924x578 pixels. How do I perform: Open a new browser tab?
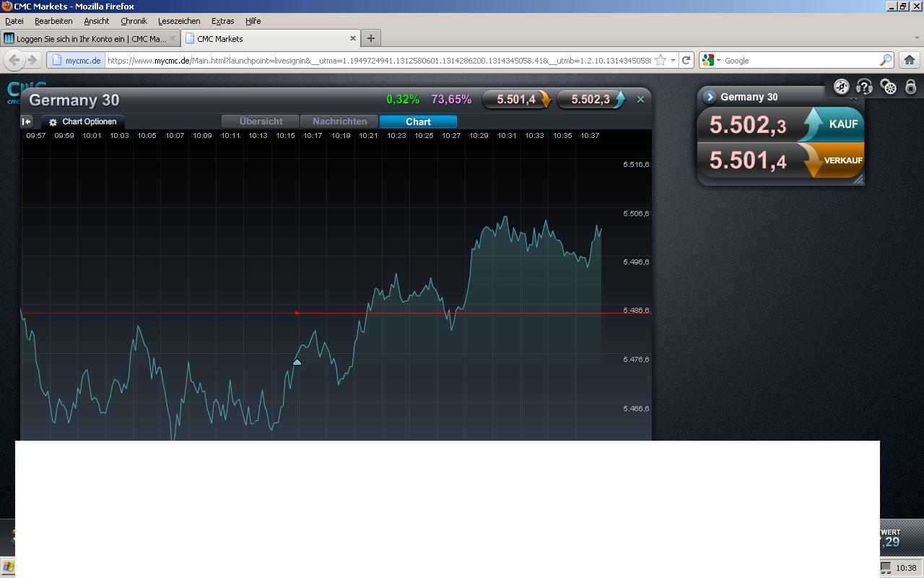[370, 38]
